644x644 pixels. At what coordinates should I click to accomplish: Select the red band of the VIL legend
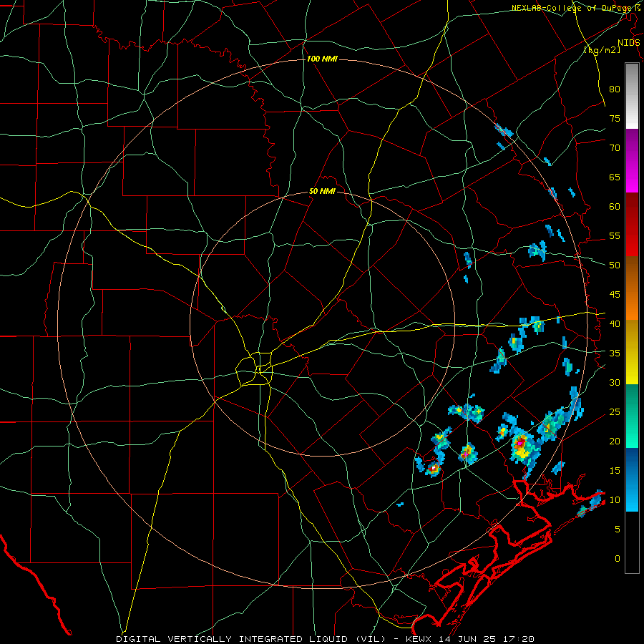pyautogui.click(x=632, y=225)
